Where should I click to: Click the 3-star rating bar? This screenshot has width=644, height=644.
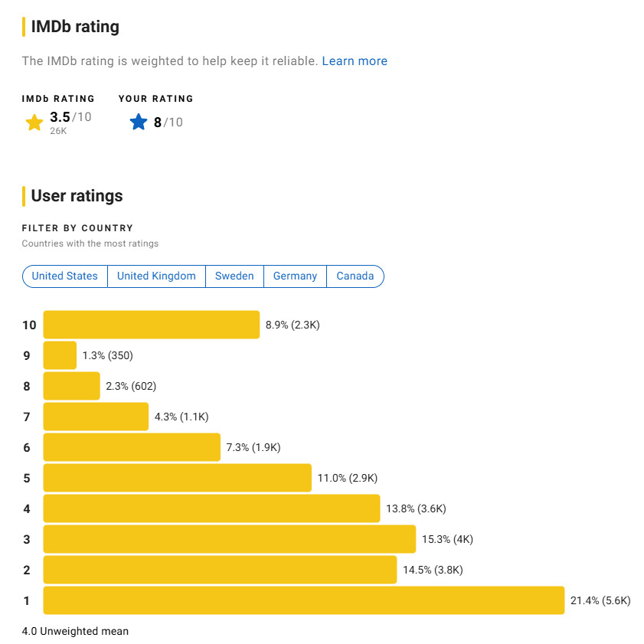pyautogui.click(x=230, y=539)
